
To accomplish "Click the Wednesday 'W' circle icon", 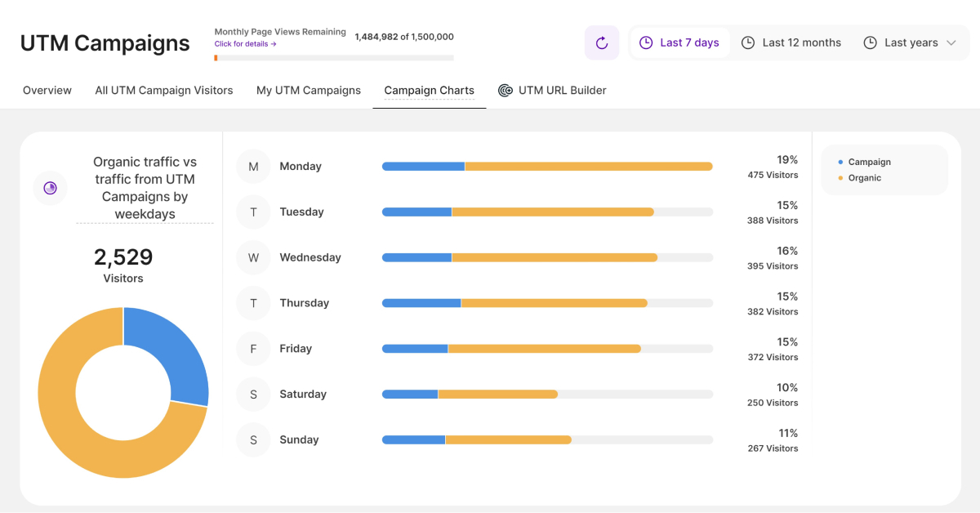I will coord(253,258).
